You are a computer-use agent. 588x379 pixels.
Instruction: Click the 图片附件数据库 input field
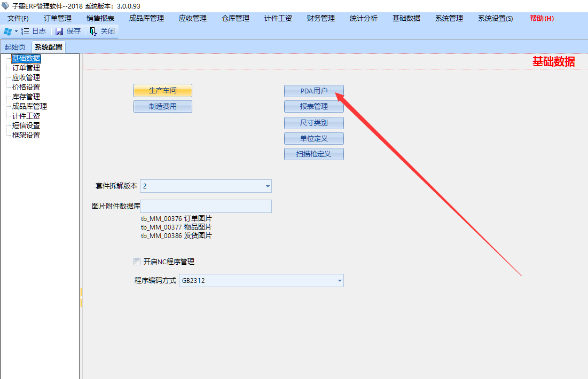[206, 207]
